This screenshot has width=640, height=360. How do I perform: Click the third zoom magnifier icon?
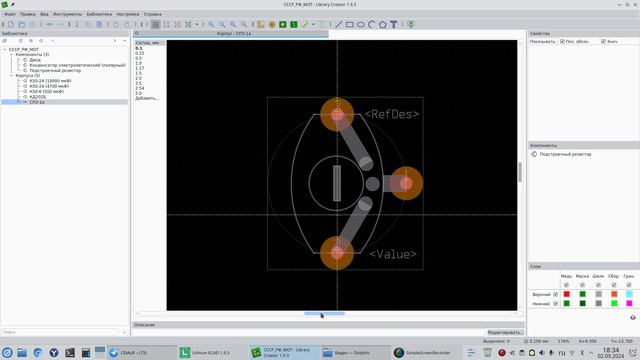(233, 24)
